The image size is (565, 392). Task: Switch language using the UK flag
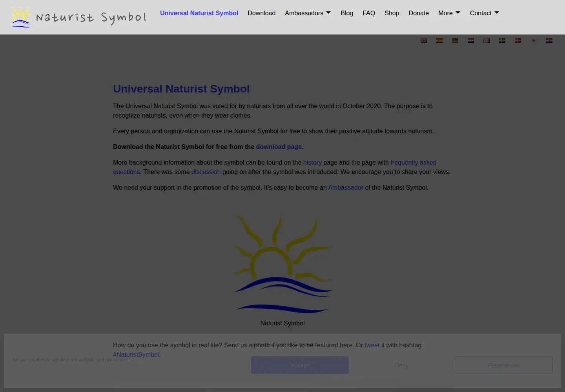point(424,40)
